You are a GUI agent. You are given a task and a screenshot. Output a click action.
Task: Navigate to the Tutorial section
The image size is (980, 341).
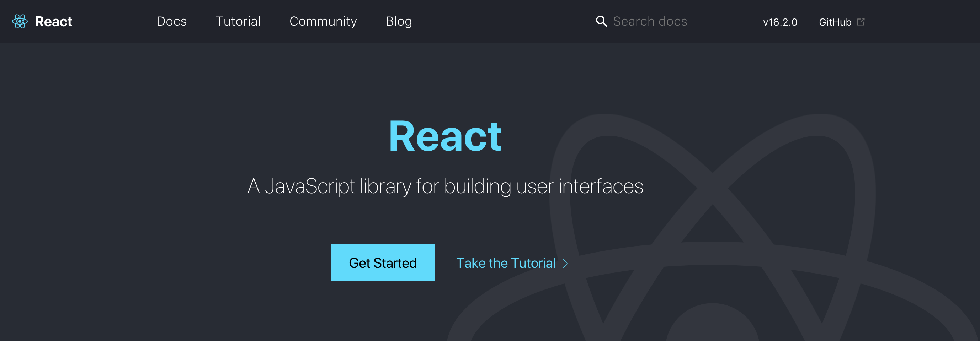238,21
